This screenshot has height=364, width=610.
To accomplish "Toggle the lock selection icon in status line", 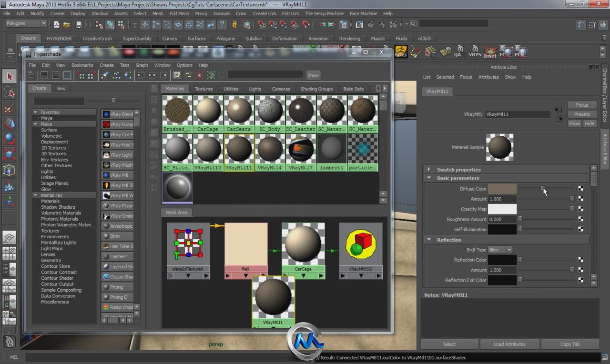I will pyautogui.click(x=235, y=24).
